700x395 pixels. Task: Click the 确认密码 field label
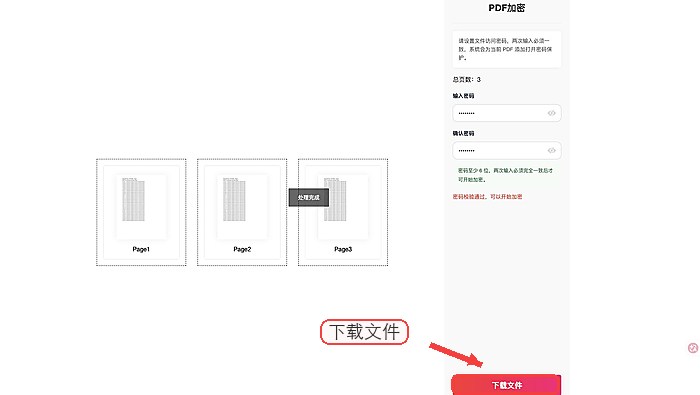click(x=463, y=133)
